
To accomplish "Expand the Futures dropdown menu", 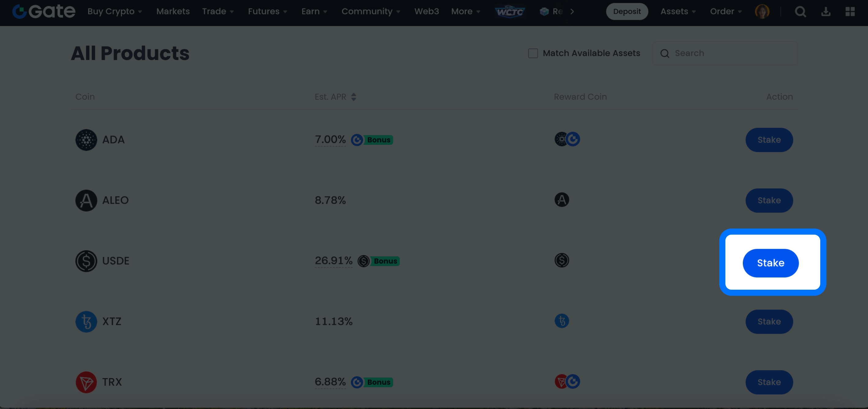I will (268, 11).
